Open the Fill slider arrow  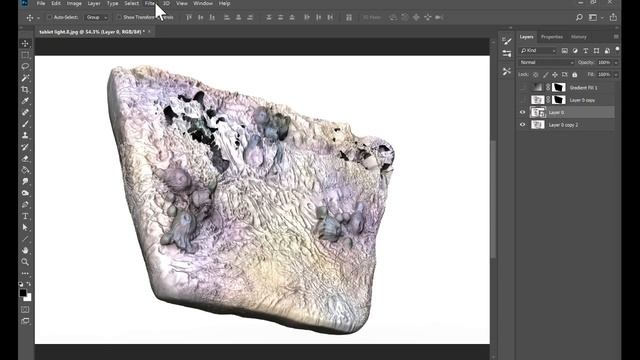616,75
